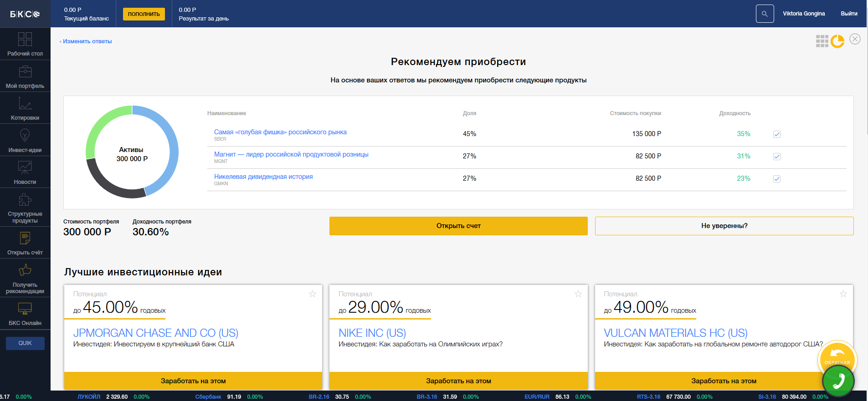Open Открыть счёт document icon in sidebar
Image resolution: width=868 pixels, height=401 pixels.
[25, 238]
